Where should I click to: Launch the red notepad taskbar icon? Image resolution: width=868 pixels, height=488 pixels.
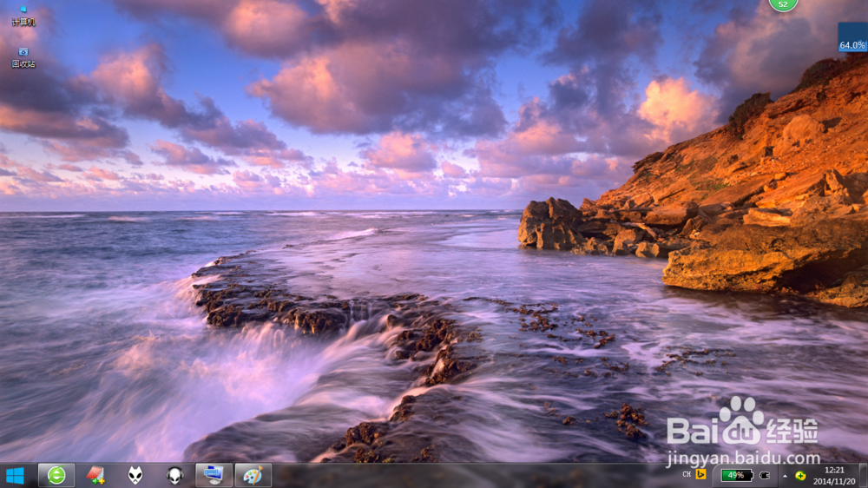coord(95,475)
